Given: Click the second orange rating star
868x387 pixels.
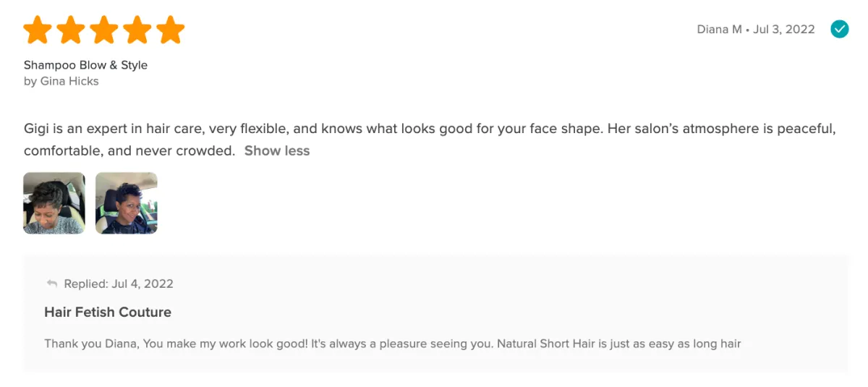Looking at the screenshot, I should tap(71, 30).
